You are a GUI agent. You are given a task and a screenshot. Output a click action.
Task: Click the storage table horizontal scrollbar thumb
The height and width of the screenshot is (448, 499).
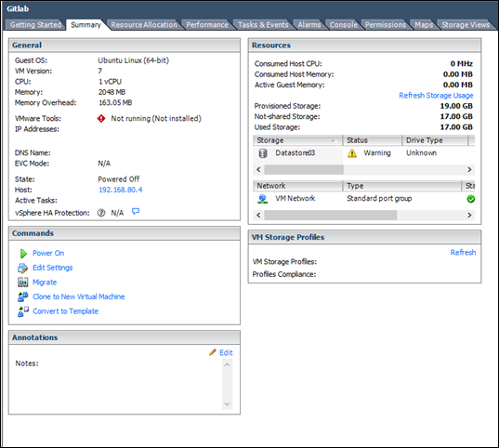(x=304, y=170)
